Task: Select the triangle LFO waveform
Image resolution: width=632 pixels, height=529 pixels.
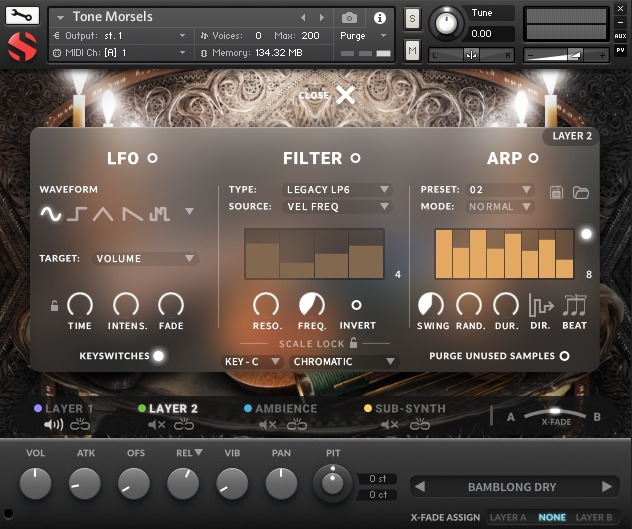Action: (x=105, y=212)
